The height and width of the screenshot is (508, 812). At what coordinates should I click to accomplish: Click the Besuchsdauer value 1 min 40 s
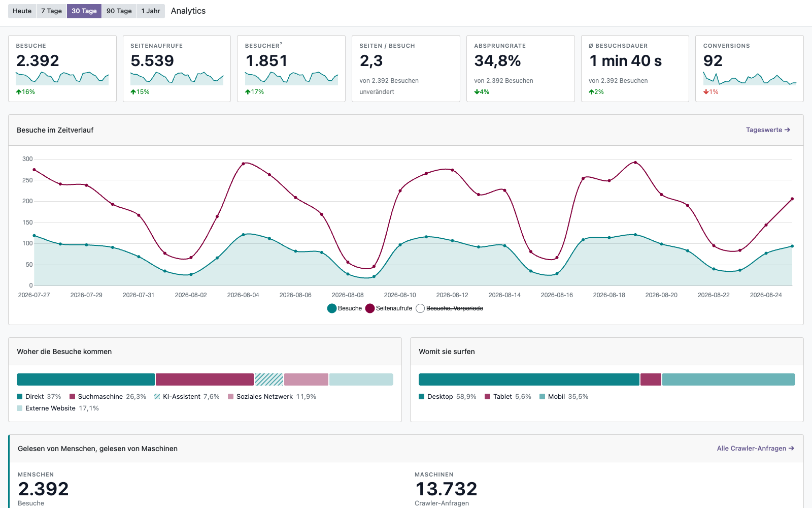click(x=625, y=61)
